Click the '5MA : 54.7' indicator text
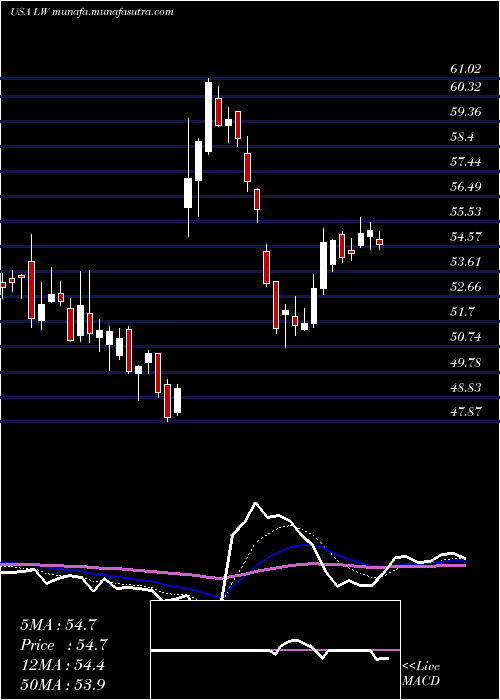 58,625
